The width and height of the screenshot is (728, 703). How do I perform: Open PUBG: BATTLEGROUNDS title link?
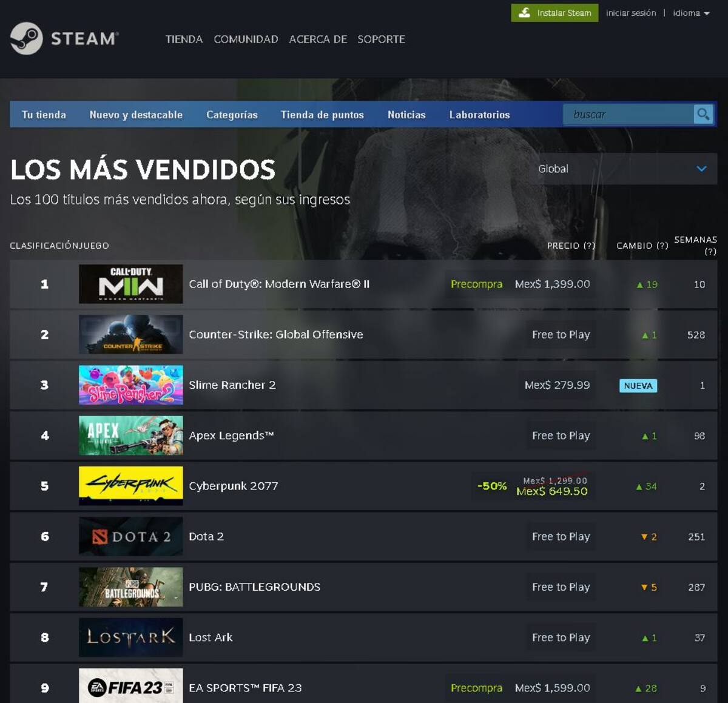[255, 587]
